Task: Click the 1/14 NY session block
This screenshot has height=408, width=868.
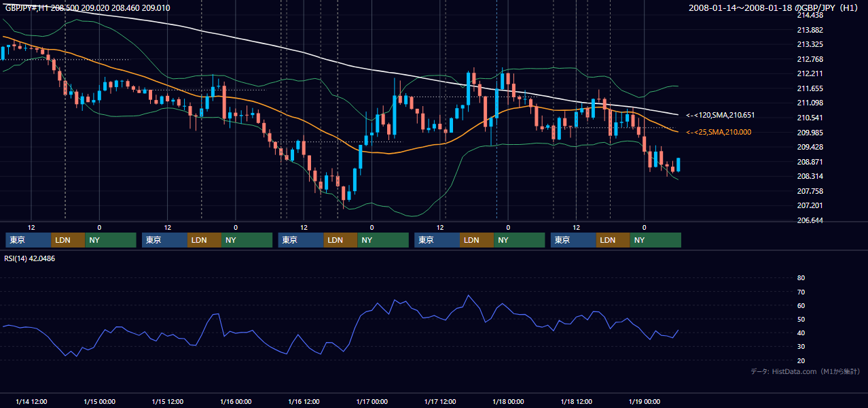Action: (x=111, y=240)
